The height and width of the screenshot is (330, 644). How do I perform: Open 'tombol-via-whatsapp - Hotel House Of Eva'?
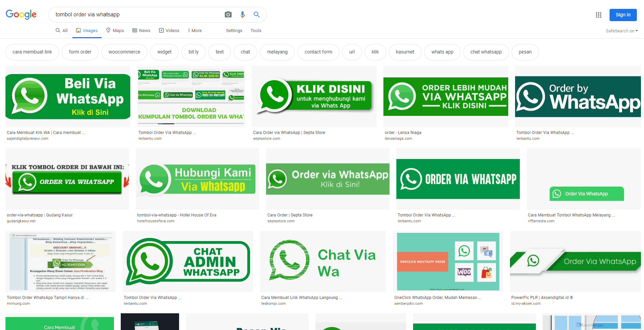tap(177, 215)
